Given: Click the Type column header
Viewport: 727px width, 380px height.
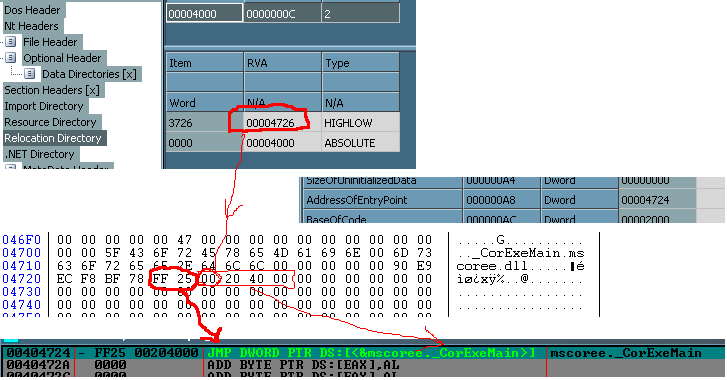Looking at the screenshot, I should 360,63.
